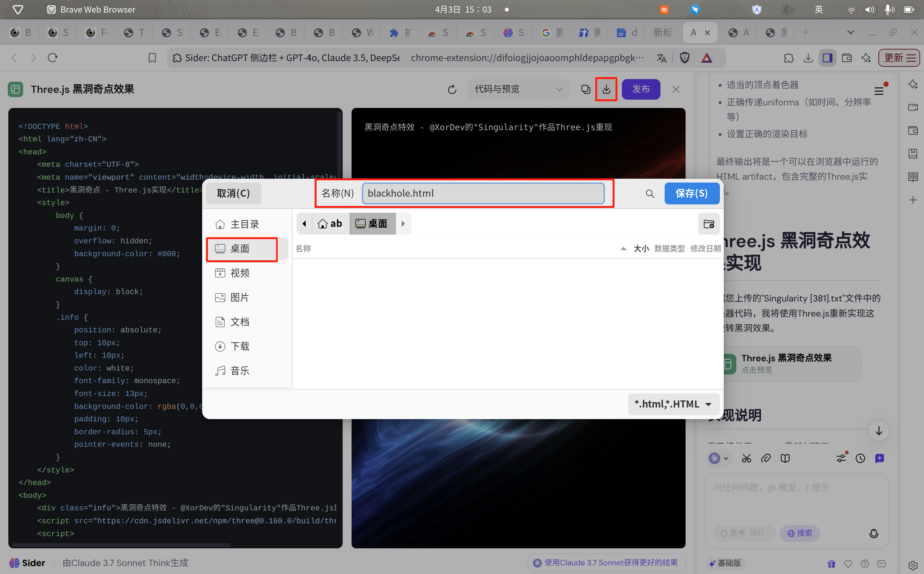Create a new folder in the save dialog
Screen dimensions: 924x574
coord(709,224)
